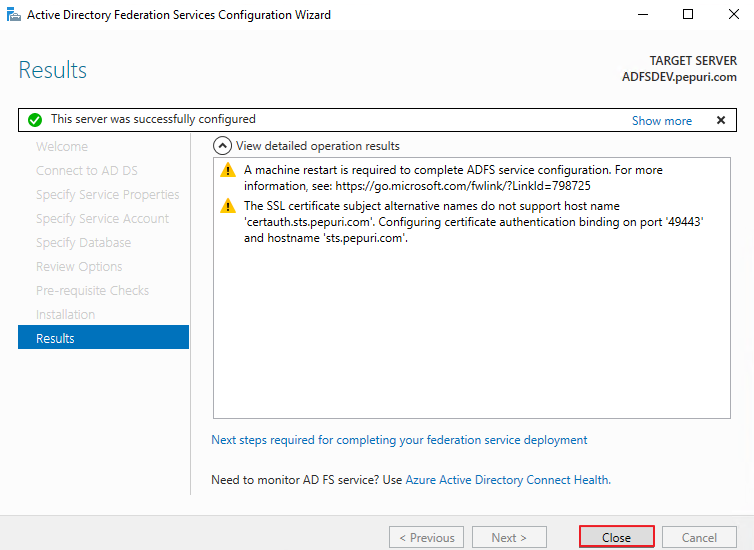The image size is (754, 550).
Task: Open Azure Active Directory Connect Health link
Action: coord(508,480)
